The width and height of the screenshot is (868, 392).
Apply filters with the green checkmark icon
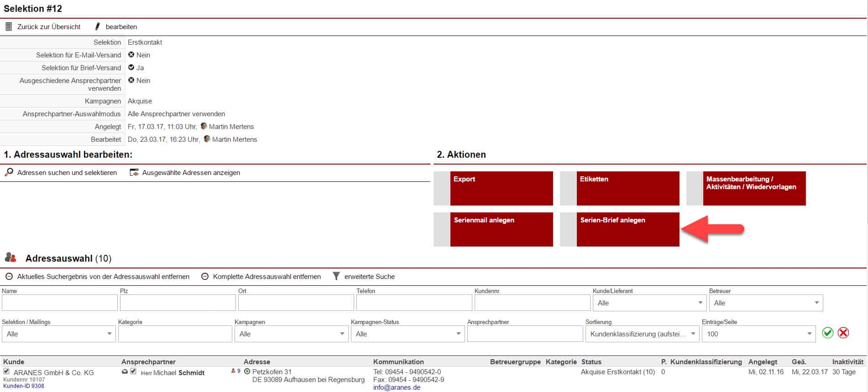point(828,333)
